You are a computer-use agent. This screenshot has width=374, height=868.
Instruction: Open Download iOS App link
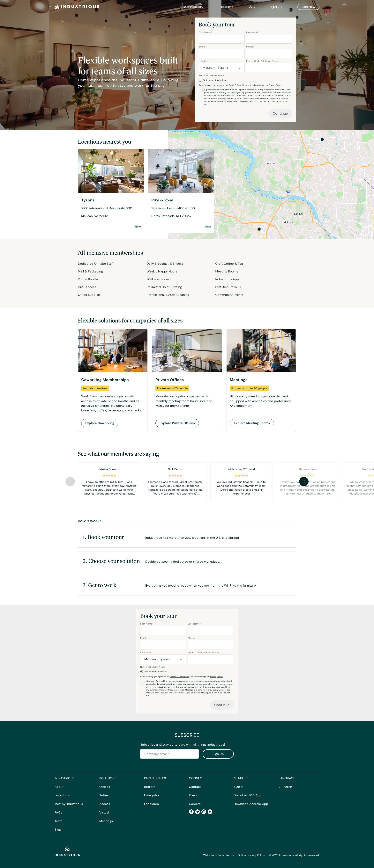click(x=248, y=795)
